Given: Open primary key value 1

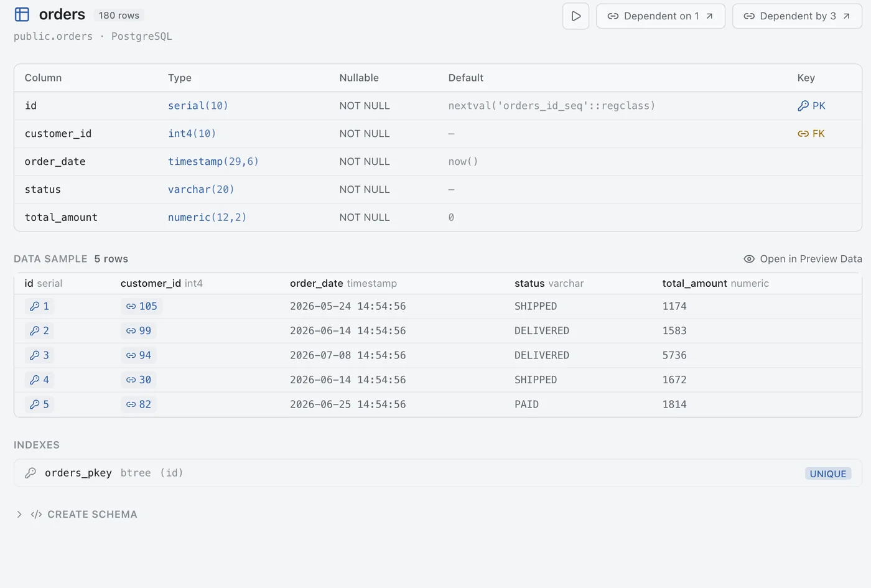Looking at the screenshot, I should point(39,306).
